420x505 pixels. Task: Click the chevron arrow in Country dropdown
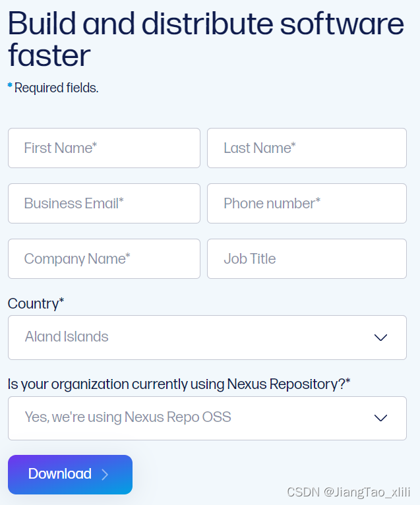coord(380,338)
